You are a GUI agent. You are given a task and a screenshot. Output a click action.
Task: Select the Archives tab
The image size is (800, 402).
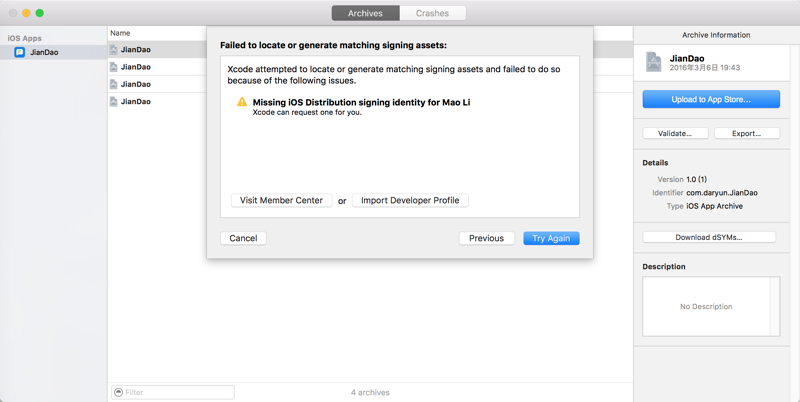[x=365, y=13]
